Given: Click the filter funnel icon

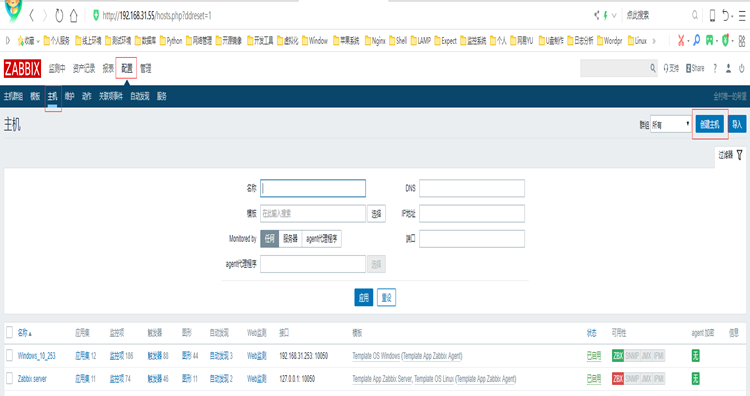Looking at the screenshot, I should pos(739,155).
